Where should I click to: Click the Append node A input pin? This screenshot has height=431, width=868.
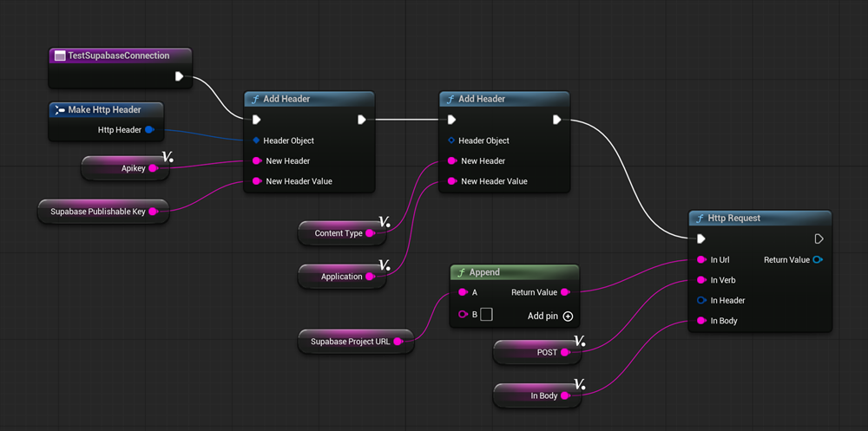[x=464, y=292]
